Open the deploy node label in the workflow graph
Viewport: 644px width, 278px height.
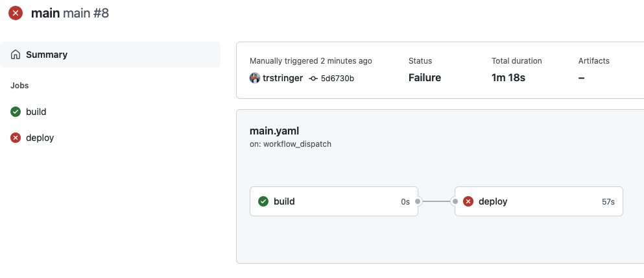(x=493, y=201)
